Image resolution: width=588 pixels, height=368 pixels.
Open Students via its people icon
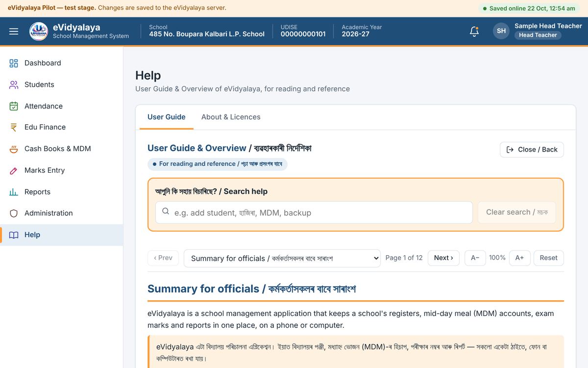[x=14, y=85]
